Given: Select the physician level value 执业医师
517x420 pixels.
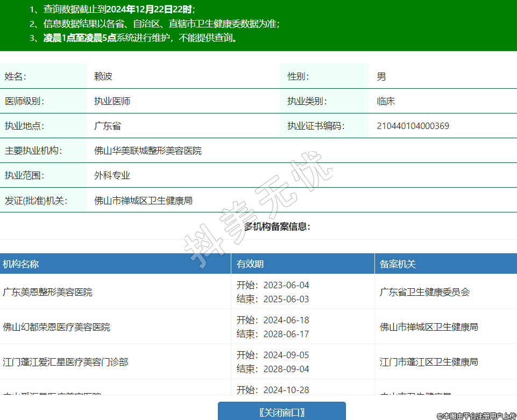Looking at the screenshot, I should coord(112,101).
